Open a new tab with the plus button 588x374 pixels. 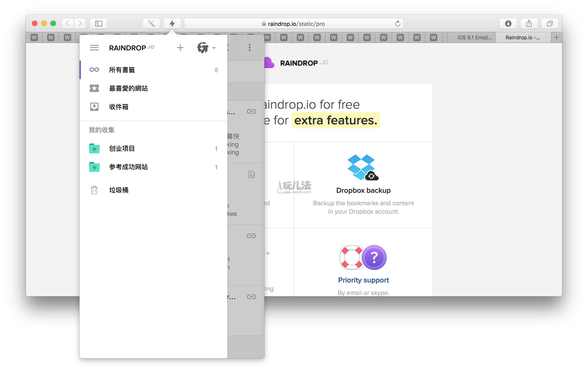[557, 37]
